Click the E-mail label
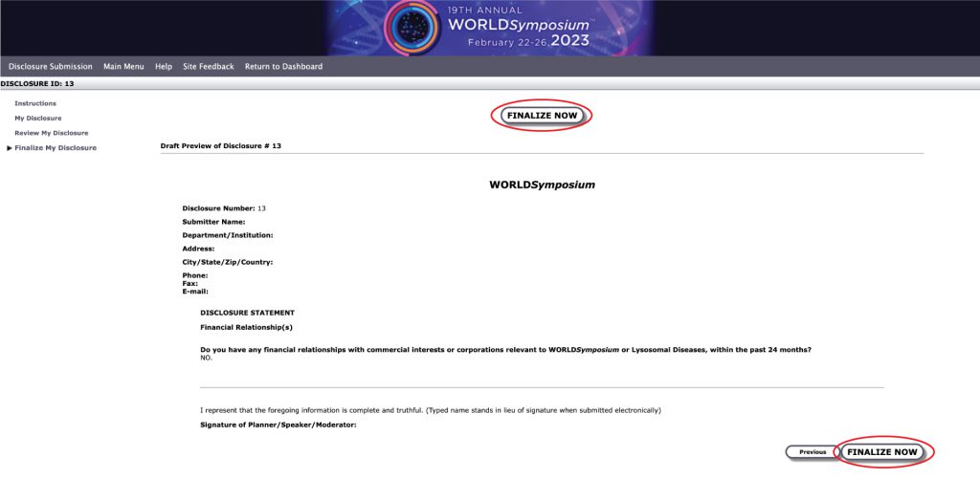This screenshot has width=980, height=479. pos(195,292)
